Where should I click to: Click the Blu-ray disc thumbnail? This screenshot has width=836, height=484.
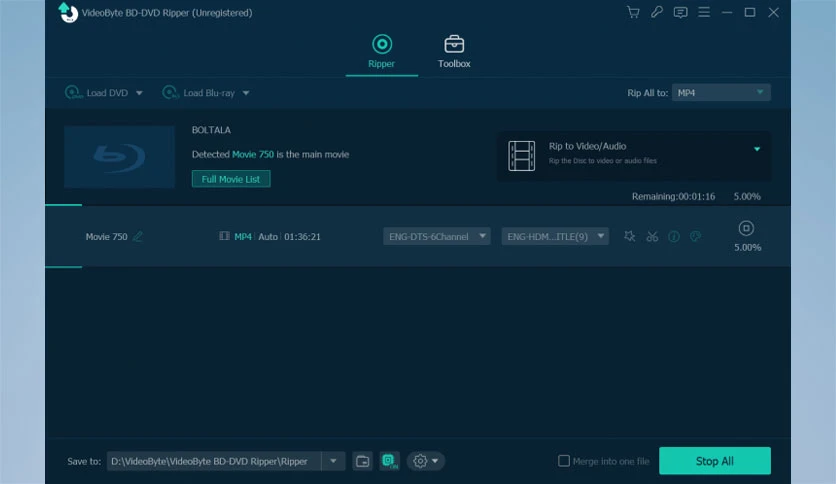click(x=119, y=157)
